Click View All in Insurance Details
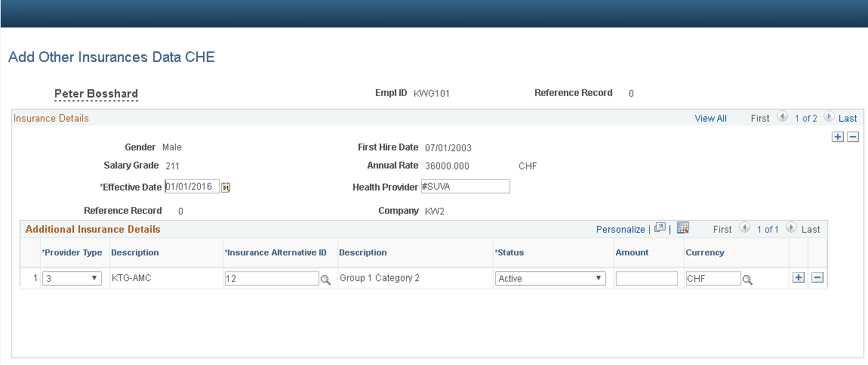Screen dimensions: 868x365 (711, 119)
